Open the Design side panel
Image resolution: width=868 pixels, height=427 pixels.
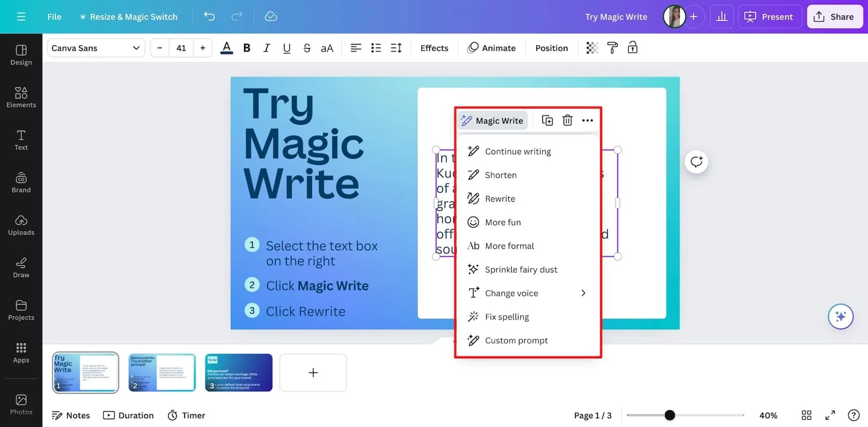(21, 55)
